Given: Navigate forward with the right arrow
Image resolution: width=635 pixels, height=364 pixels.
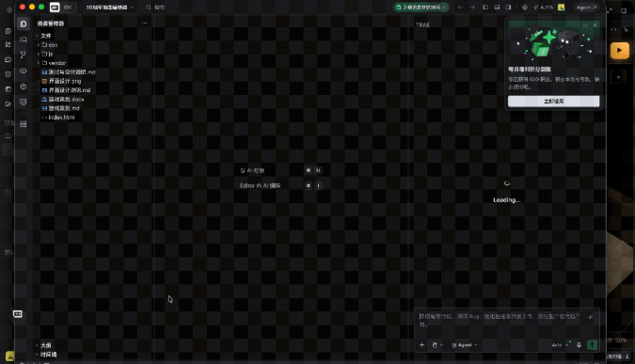Looking at the screenshot, I should click(472, 8).
